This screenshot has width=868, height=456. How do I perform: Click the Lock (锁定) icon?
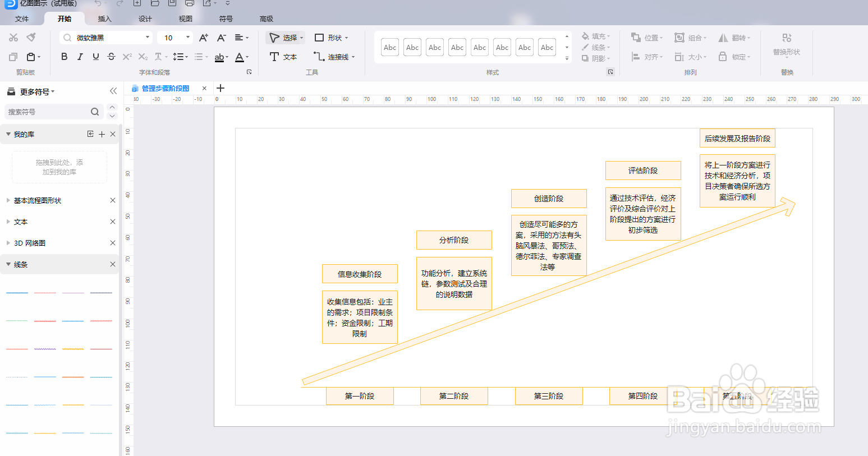(x=734, y=57)
